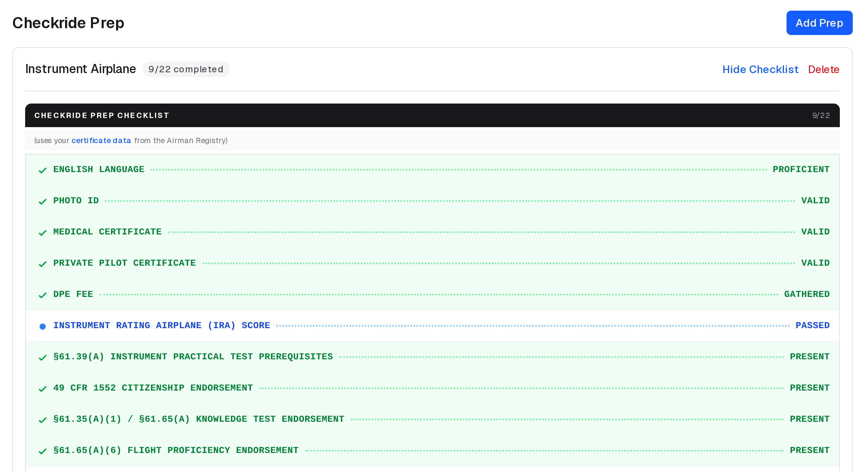The image size is (868, 472).
Task: Hide the checklist via Hide Checklist link
Action: [760, 69]
